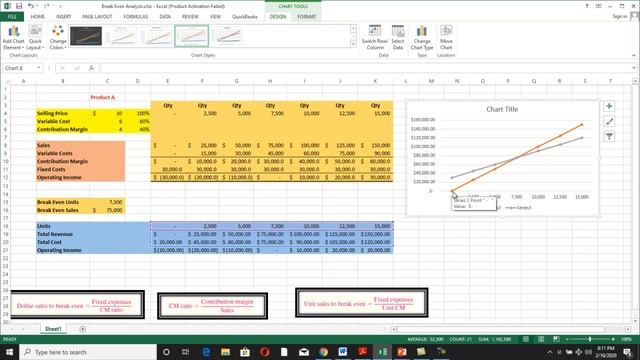
Task: Open the Select Data dialog
Action: [x=398, y=38]
